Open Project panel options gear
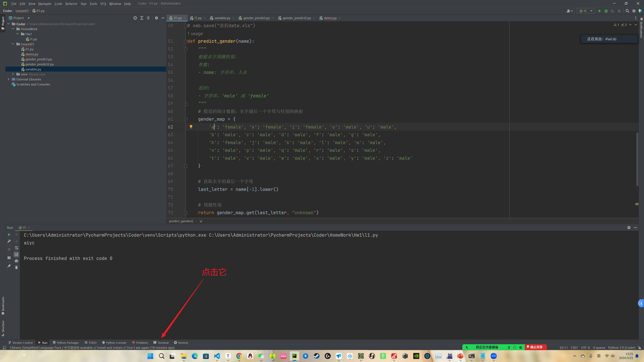 (x=156, y=18)
